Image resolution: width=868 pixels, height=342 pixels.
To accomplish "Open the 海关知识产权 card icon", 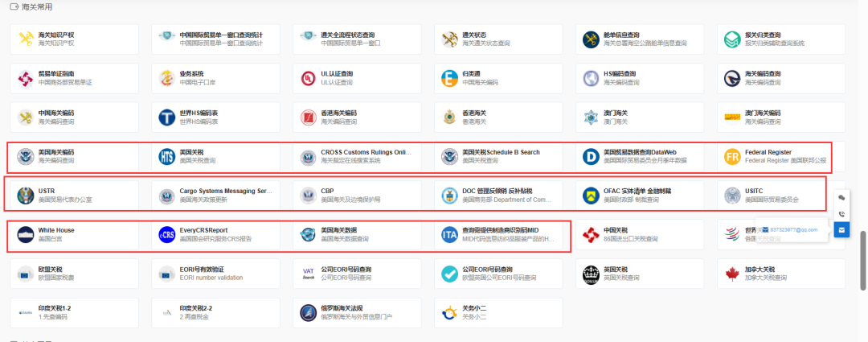I will click(x=26, y=39).
